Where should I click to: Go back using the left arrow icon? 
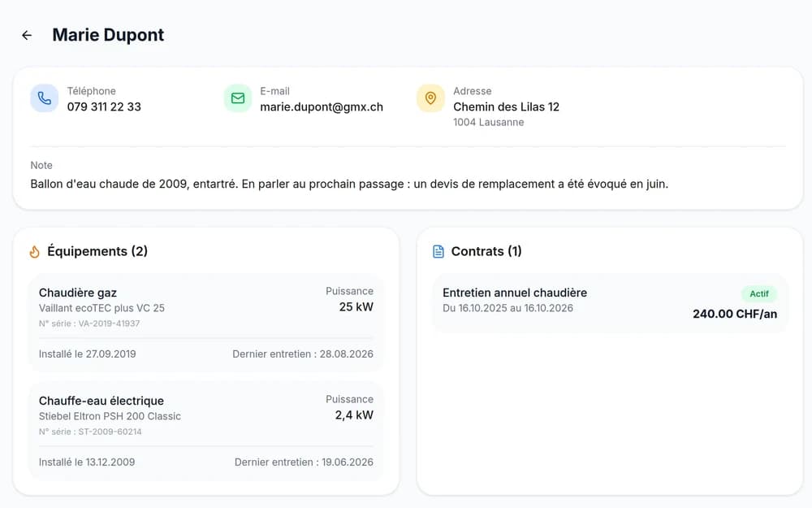(x=27, y=35)
